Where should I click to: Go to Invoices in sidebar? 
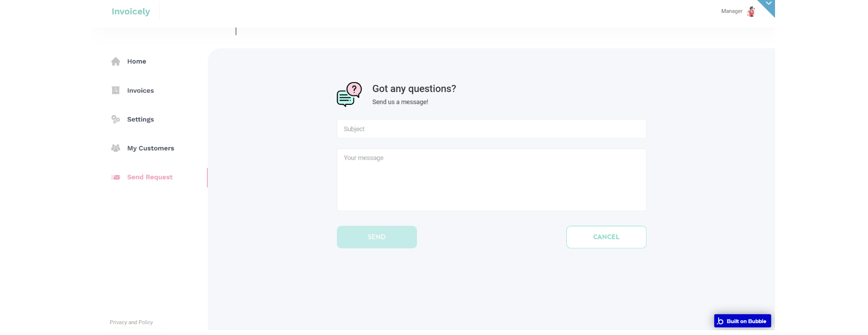coord(140,91)
